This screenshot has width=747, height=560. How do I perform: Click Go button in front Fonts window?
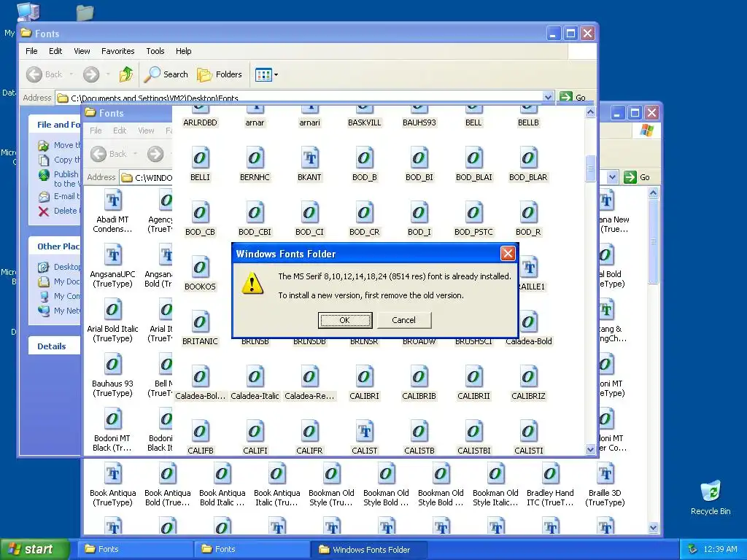tap(573, 97)
